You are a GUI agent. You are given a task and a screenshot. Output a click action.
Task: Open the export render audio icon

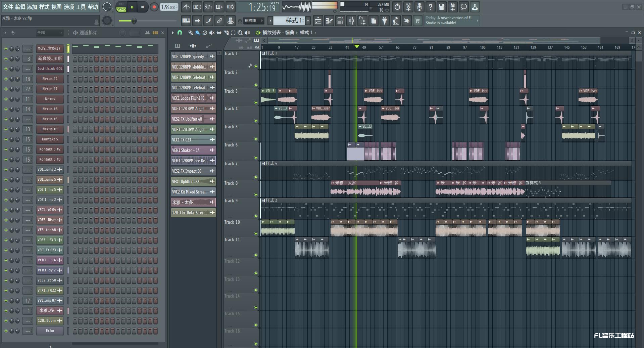(x=453, y=7)
